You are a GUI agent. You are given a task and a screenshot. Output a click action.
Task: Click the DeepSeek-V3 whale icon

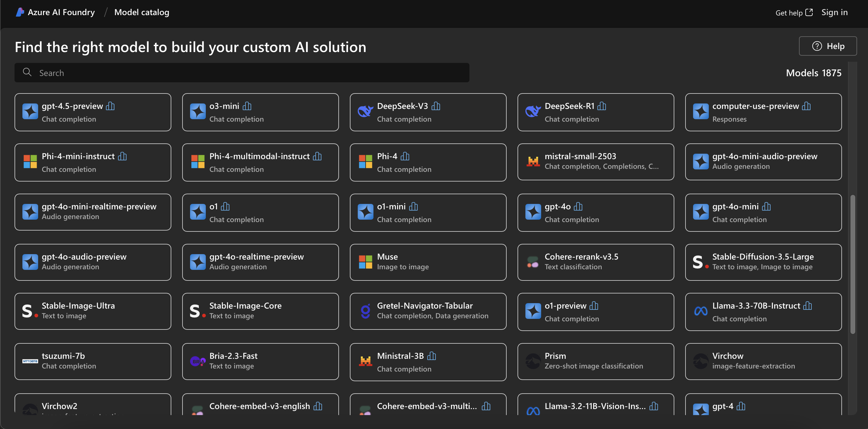pyautogui.click(x=365, y=111)
